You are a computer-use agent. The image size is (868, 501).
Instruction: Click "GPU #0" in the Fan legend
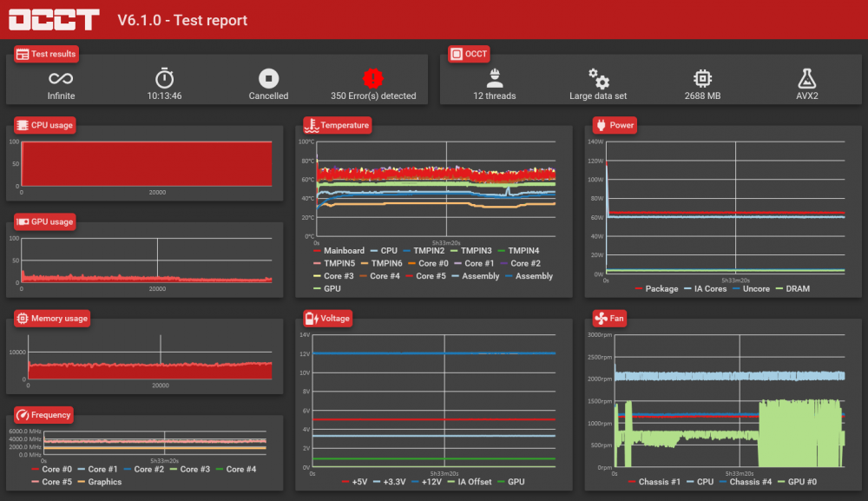pos(802,482)
